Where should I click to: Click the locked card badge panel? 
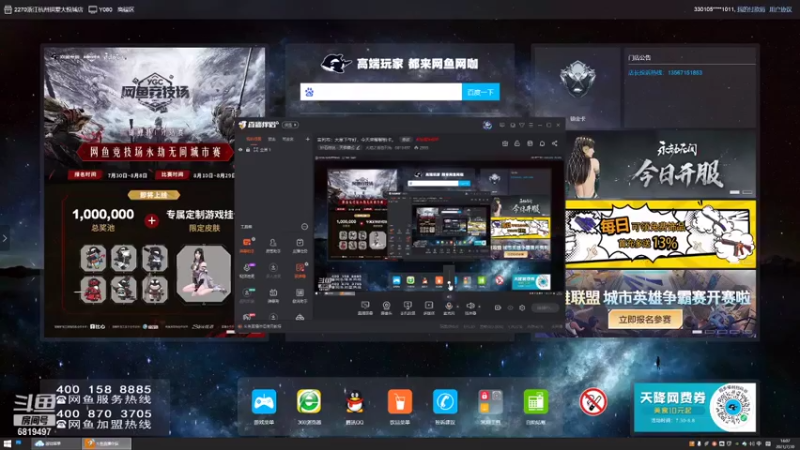tap(577, 86)
